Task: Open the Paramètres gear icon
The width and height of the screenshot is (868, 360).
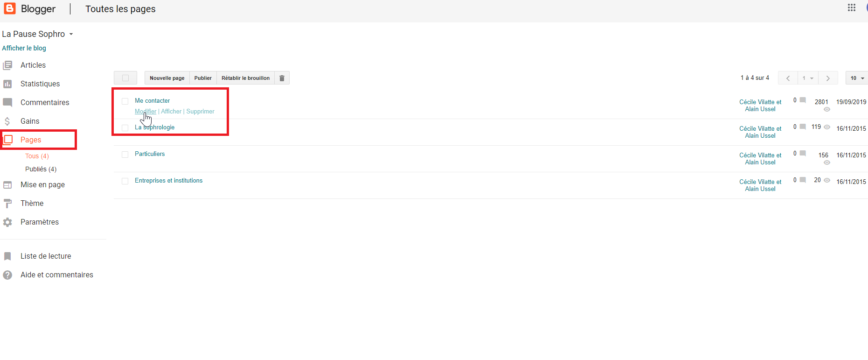Action: (x=7, y=222)
